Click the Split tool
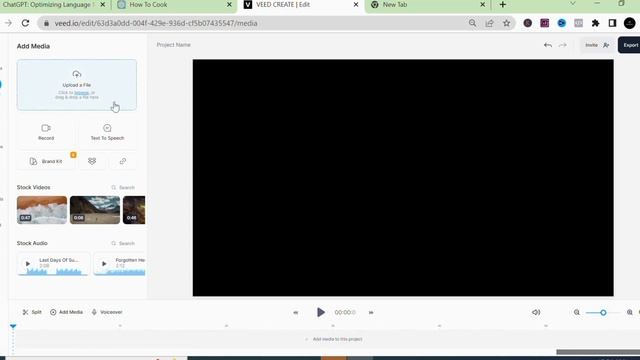 tap(32, 312)
